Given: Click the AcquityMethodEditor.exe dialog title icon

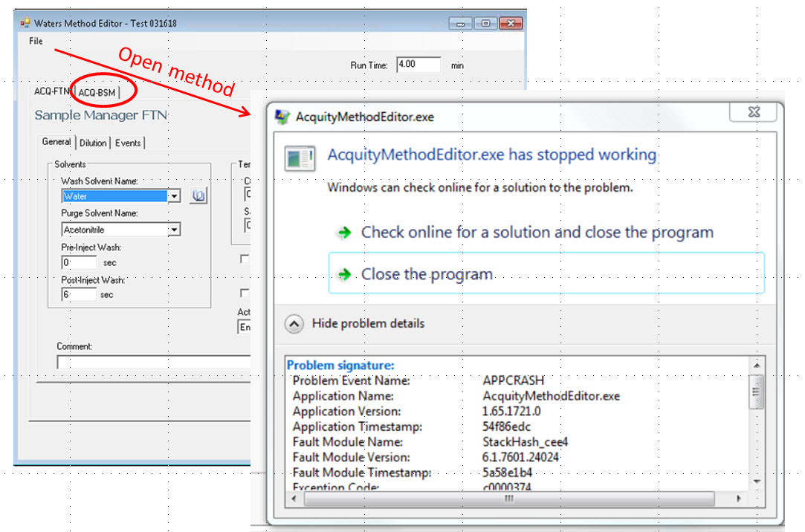Looking at the screenshot, I should point(282,117).
